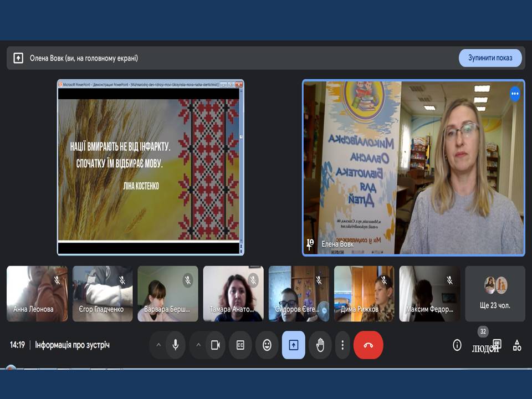Hang up with the red leave call button

tap(368, 345)
